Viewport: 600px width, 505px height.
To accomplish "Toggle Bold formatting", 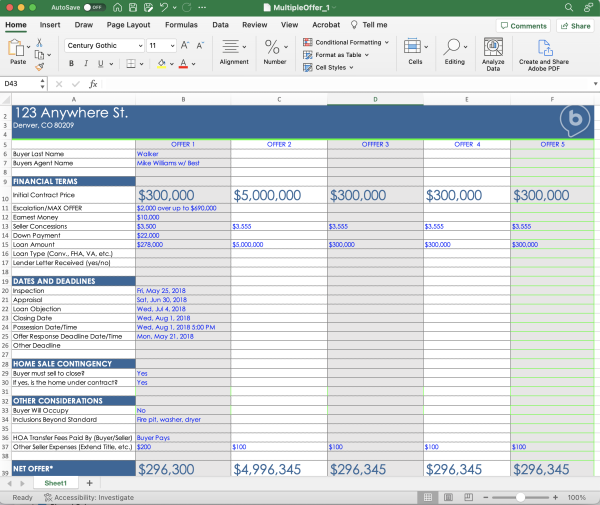I will pos(71,64).
